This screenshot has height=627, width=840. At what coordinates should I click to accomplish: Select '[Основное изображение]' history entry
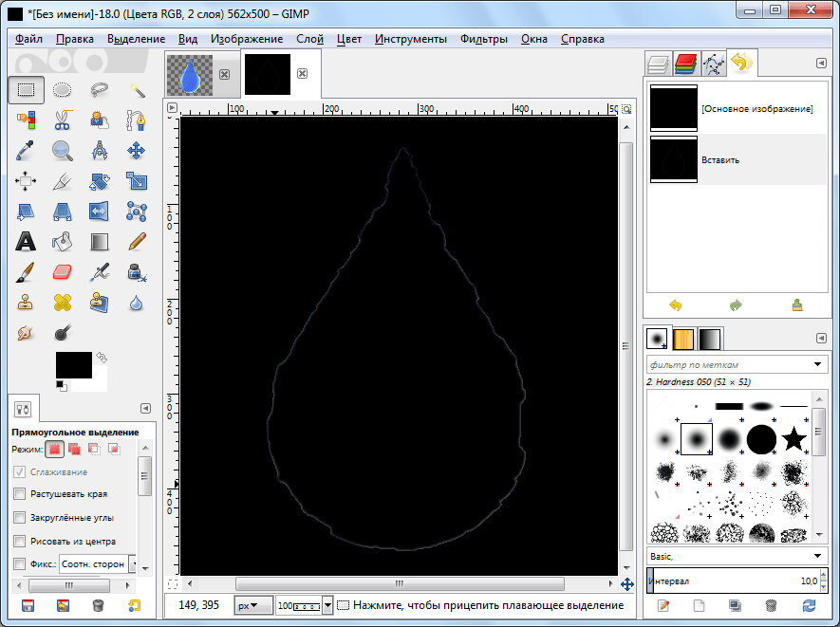[756, 109]
